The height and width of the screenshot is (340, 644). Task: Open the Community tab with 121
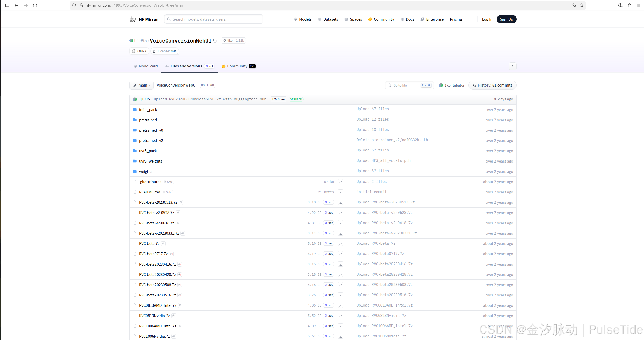coord(238,66)
